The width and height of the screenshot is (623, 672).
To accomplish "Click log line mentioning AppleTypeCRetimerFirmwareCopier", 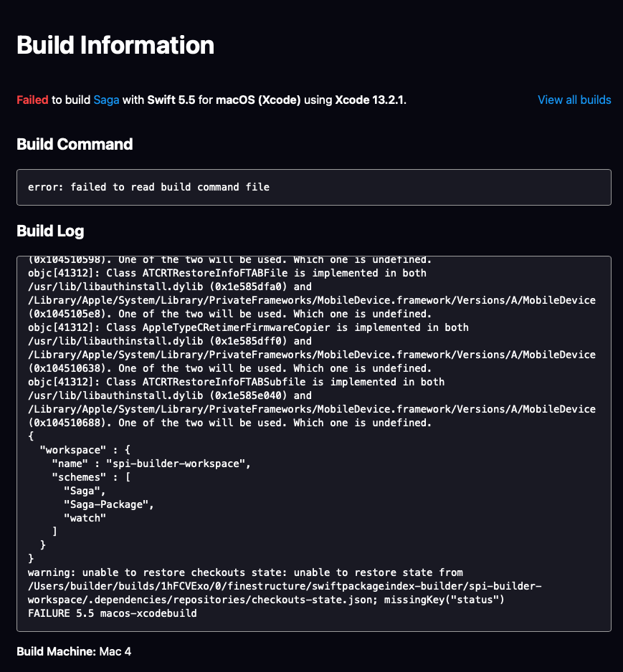I will pyautogui.click(x=248, y=327).
